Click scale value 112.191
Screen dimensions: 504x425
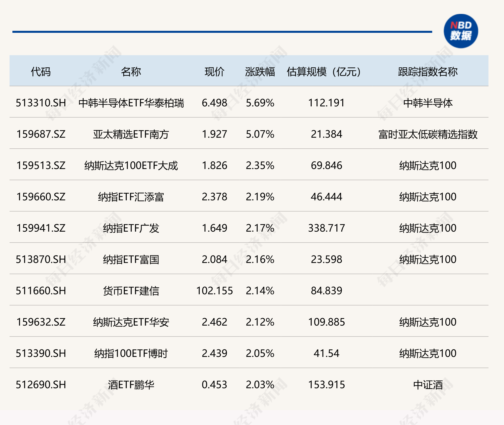(326, 103)
